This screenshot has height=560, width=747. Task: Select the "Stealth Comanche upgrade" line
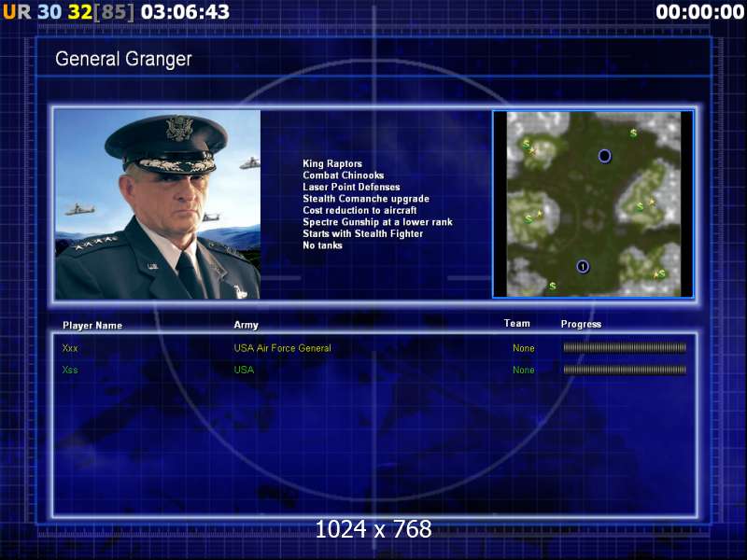(x=366, y=199)
